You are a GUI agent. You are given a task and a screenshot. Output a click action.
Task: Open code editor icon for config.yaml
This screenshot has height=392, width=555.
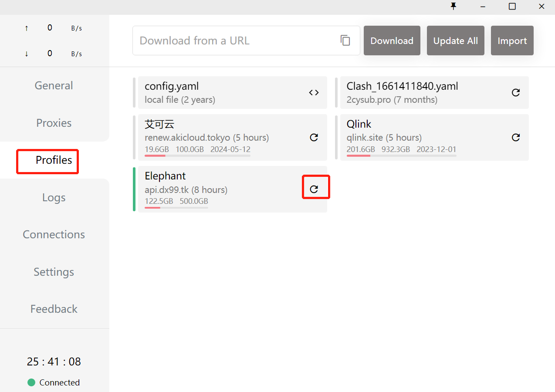point(314,92)
